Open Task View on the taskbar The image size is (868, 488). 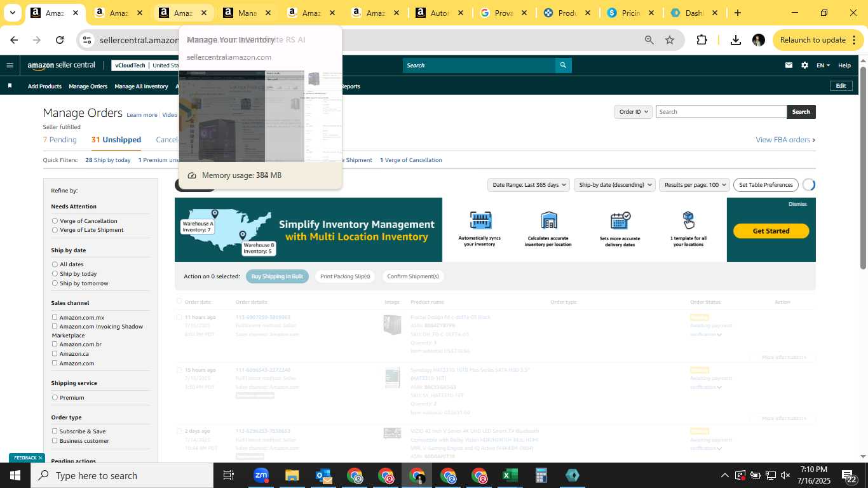[229, 475]
